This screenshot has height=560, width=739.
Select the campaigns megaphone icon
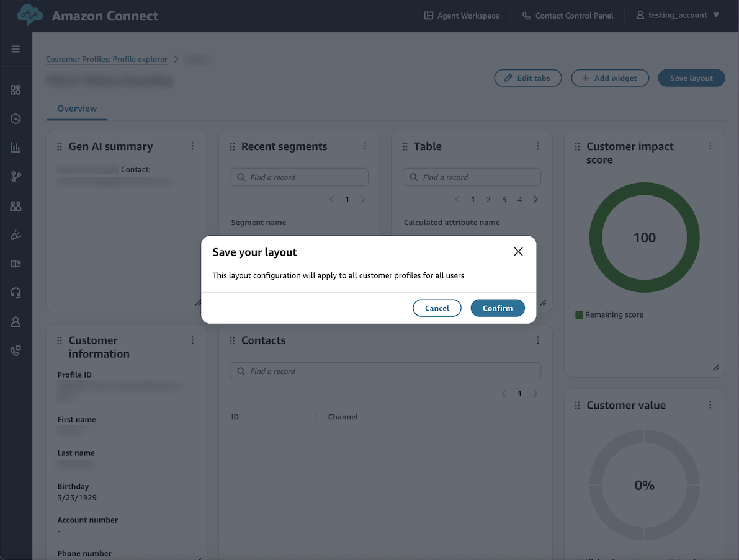tap(17, 234)
